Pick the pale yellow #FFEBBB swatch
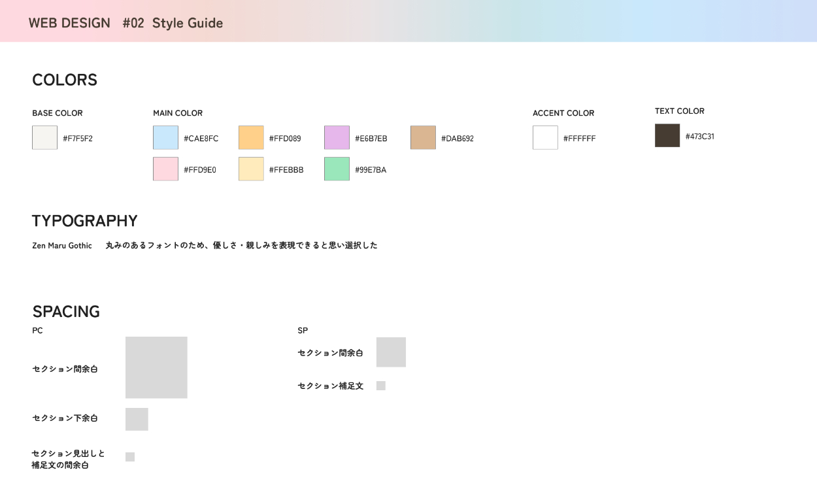The height and width of the screenshot is (504, 817). click(251, 169)
